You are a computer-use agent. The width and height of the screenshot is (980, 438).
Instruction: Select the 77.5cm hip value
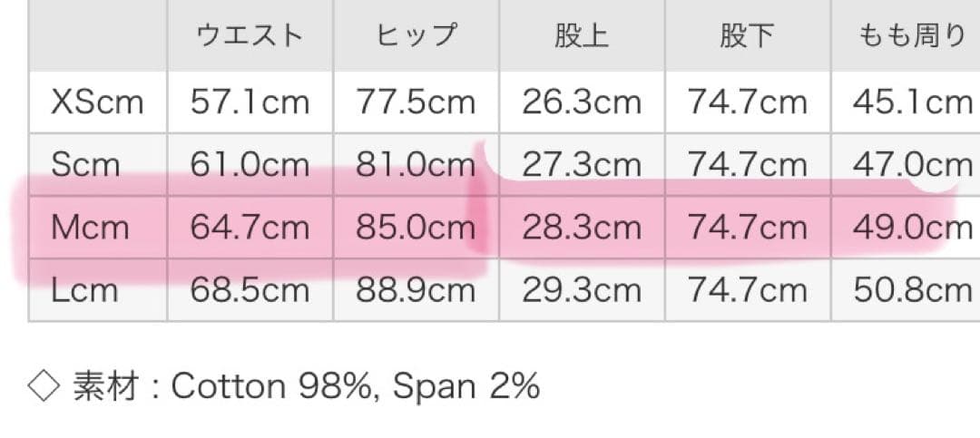tap(416, 102)
